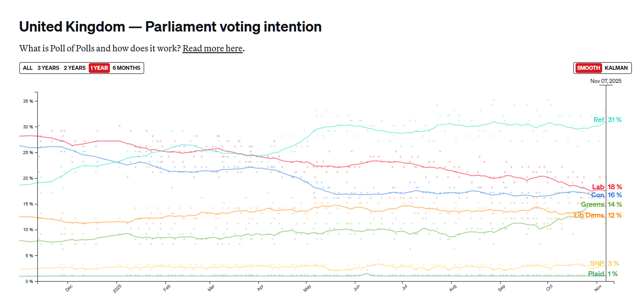Enable SMOOTH line mode
This screenshot has height=296, width=644.
coord(589,68)
